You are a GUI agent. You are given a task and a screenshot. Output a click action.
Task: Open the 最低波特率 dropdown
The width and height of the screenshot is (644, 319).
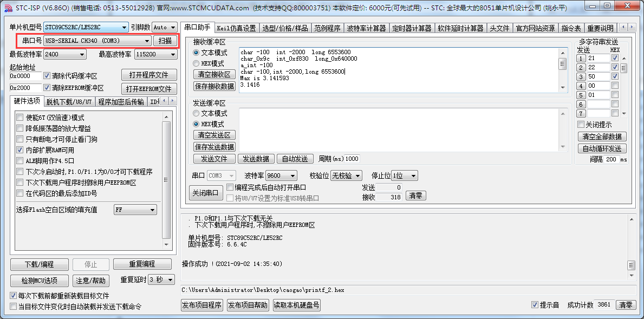[x=65, y=54]
